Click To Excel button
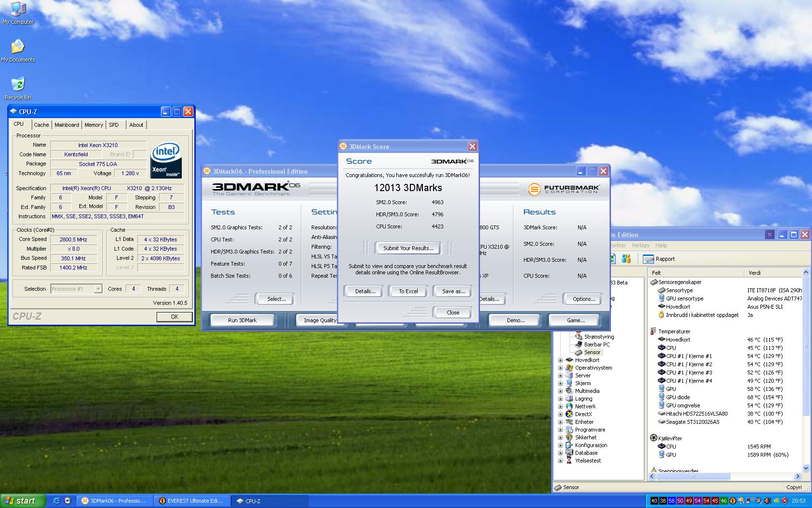 click(x=408, y=291)
